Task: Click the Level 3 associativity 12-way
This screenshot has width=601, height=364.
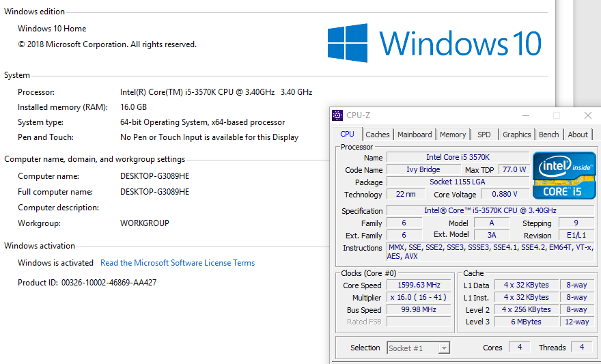Action: 577,322
